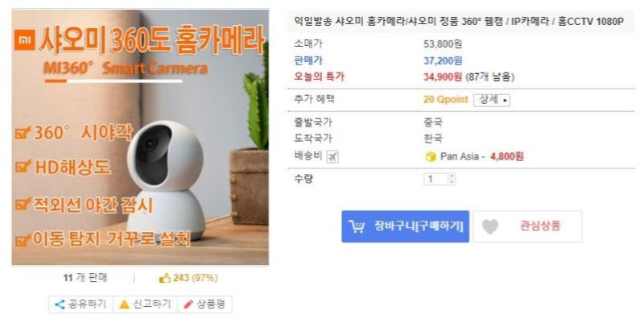Click the shopping cart icon on buy button
The width and height of the screenshot is (644, 323).
[x=357, y=226]
